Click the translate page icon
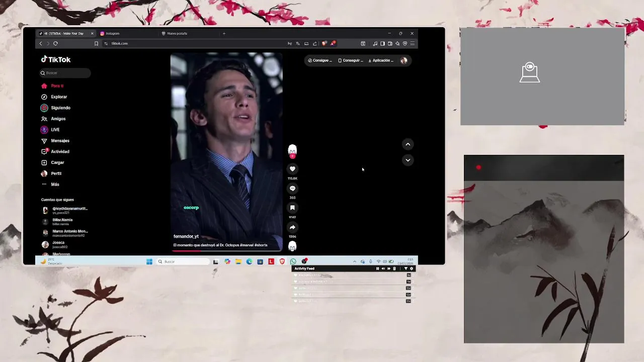Screen dimensions: 644x362 pyautogui.click(x=298, y=44)
